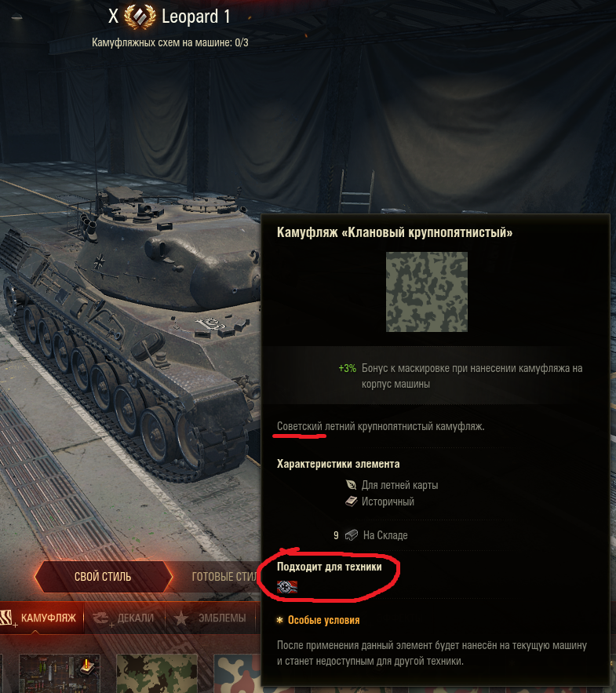616x693 pixels.
Task: Click the Особые условия heading
Action: (323, 620)
